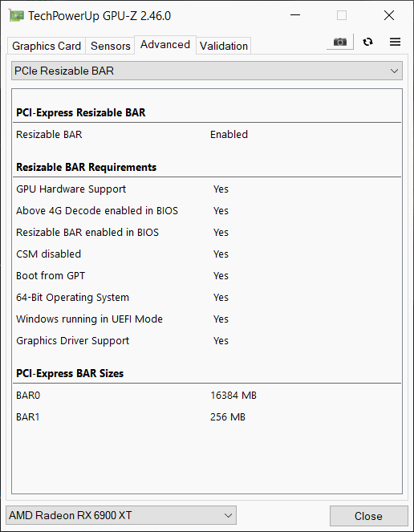Minimize the GPU-Z window
The image size is (414, 532).
[295, 15]
